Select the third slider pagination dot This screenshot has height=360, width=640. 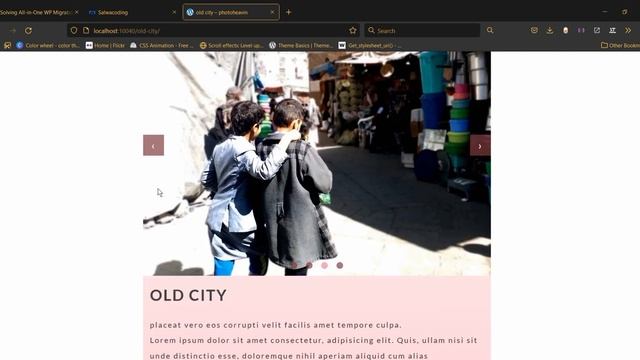tap(324, 265)
